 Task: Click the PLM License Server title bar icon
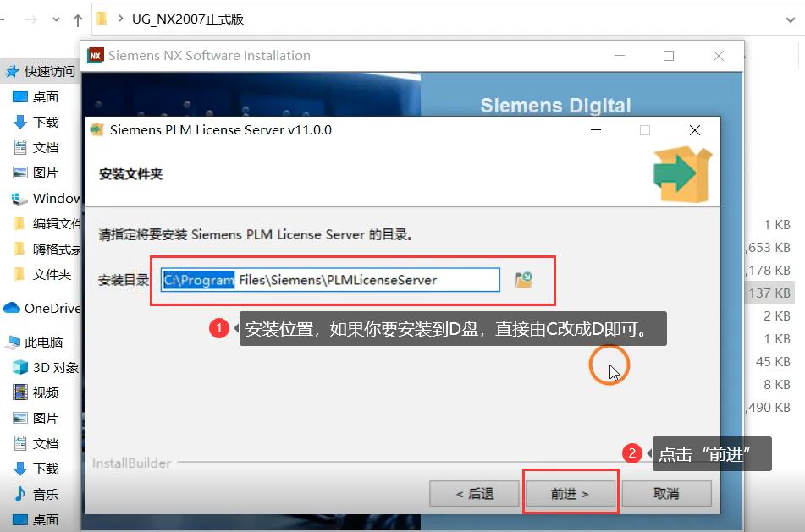(96, 129)
